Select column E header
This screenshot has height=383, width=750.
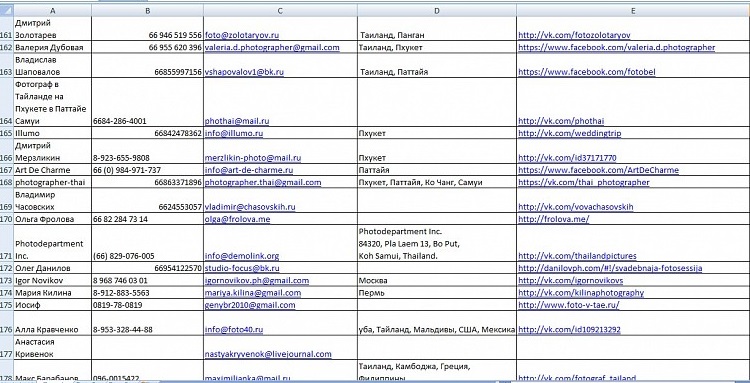tap(633, 11)
